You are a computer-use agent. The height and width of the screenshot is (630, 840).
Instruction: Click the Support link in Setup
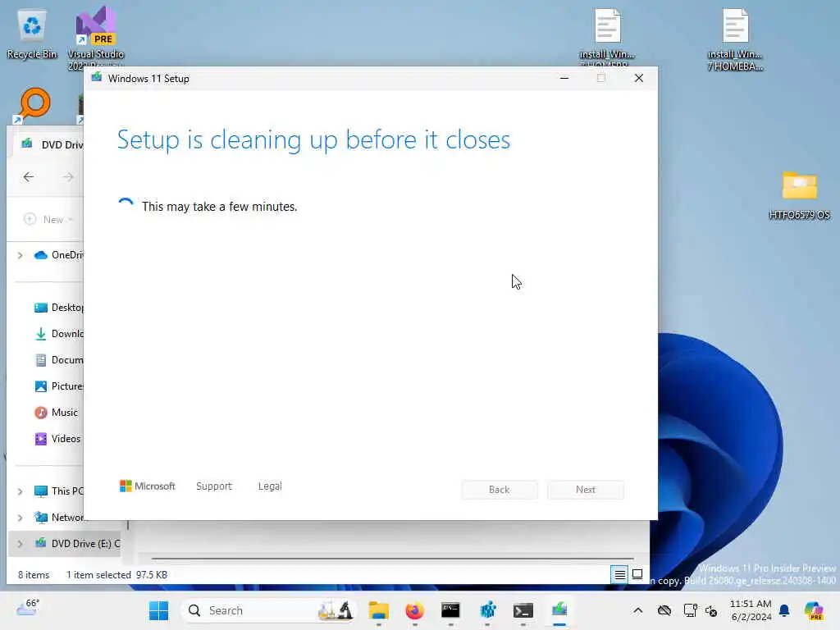click(x=214, y=486)
